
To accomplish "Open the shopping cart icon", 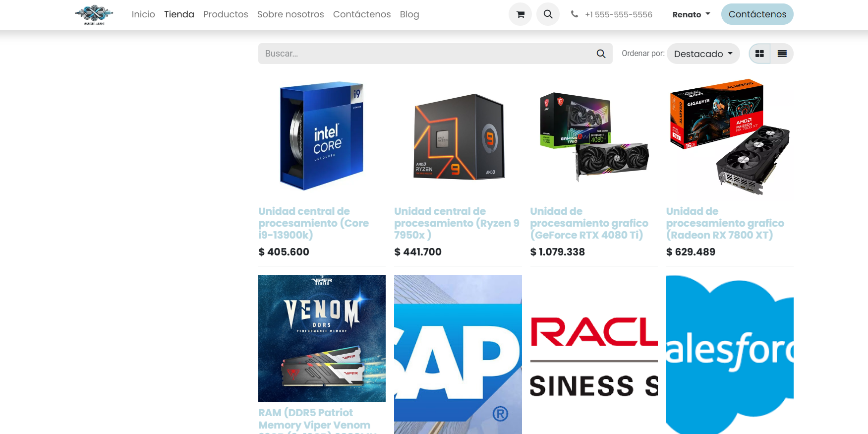I will (520, 14).
